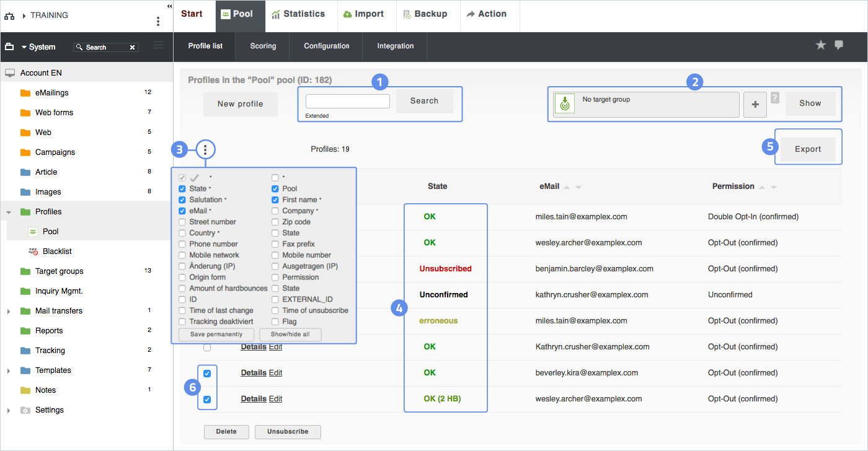The height and width of the screenshot is (451, 868).
Task: Click the New profile button
Action: [x=240, y=104]
